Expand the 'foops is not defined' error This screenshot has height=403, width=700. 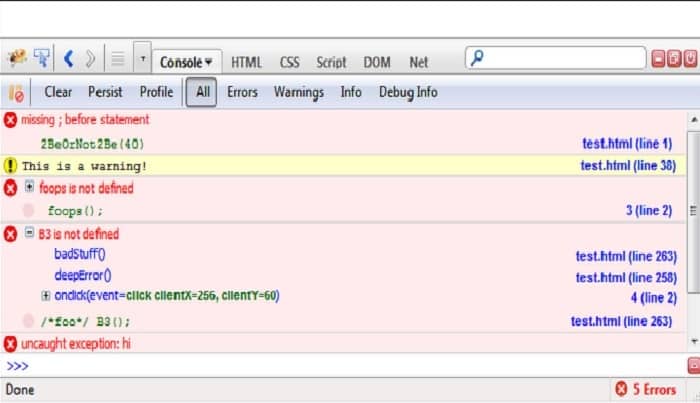(30, 188)
